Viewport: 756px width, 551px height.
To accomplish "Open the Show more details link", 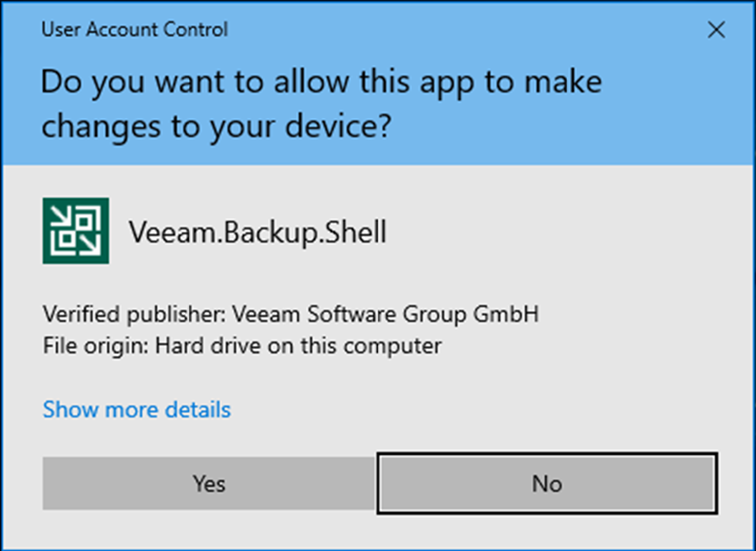I will pos(137,409).
